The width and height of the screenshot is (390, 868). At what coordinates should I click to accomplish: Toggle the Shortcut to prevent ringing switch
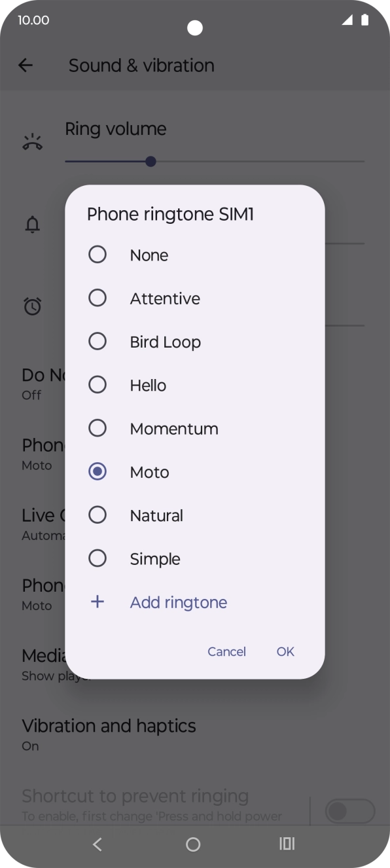coord(349,810)
